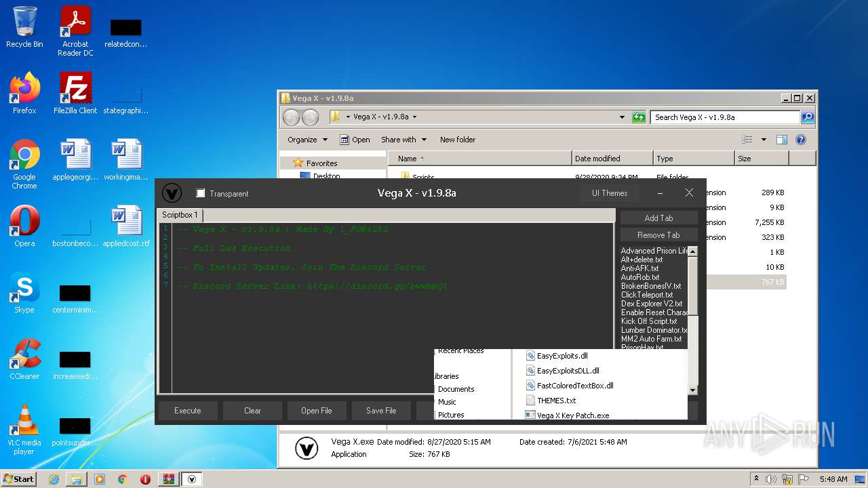The width and height of the screenshot is (868, 488).
Task: Click the Save File button
Action: point(381,410)
